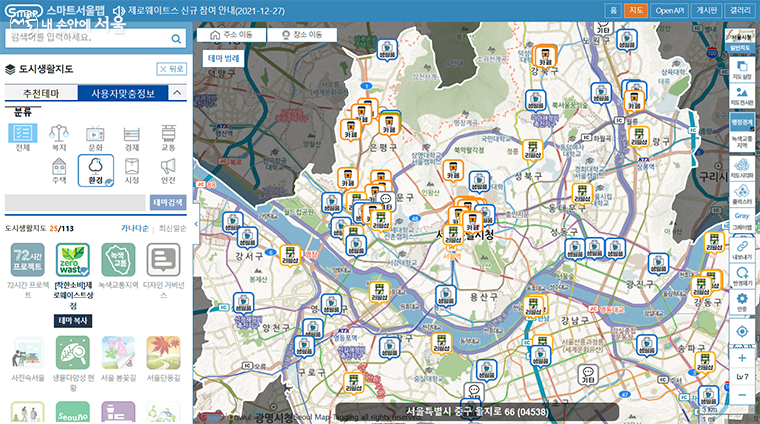Collapse the category panel with the chevron
This screenshot has height=424, width=760.
[x=176, y=93]
